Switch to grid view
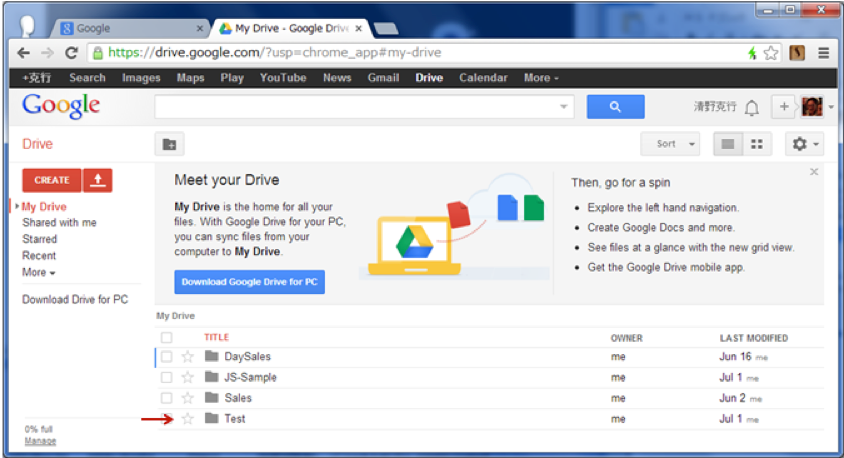Screen dimensions: 844x458 pyautogui.click(x=757, y=144)
